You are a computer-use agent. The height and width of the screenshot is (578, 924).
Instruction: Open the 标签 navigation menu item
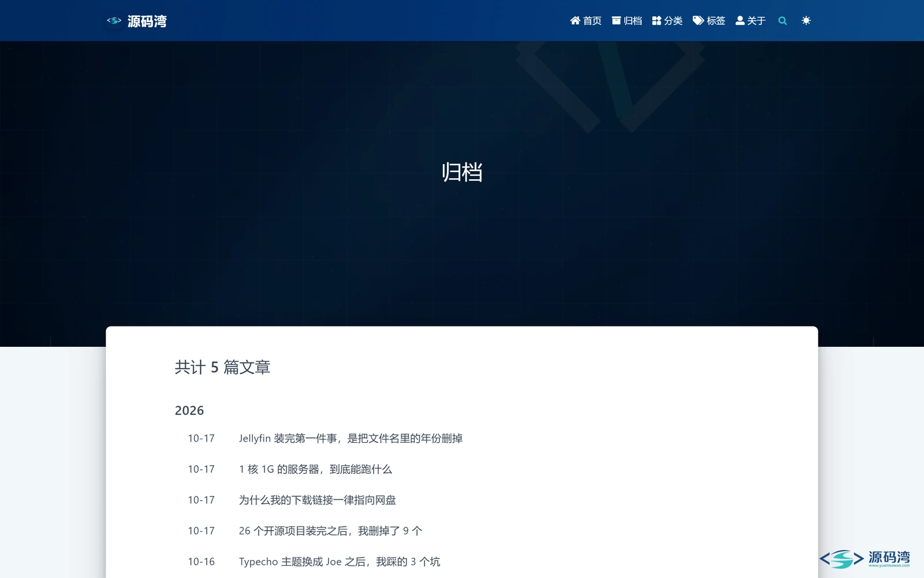point(709,21)
